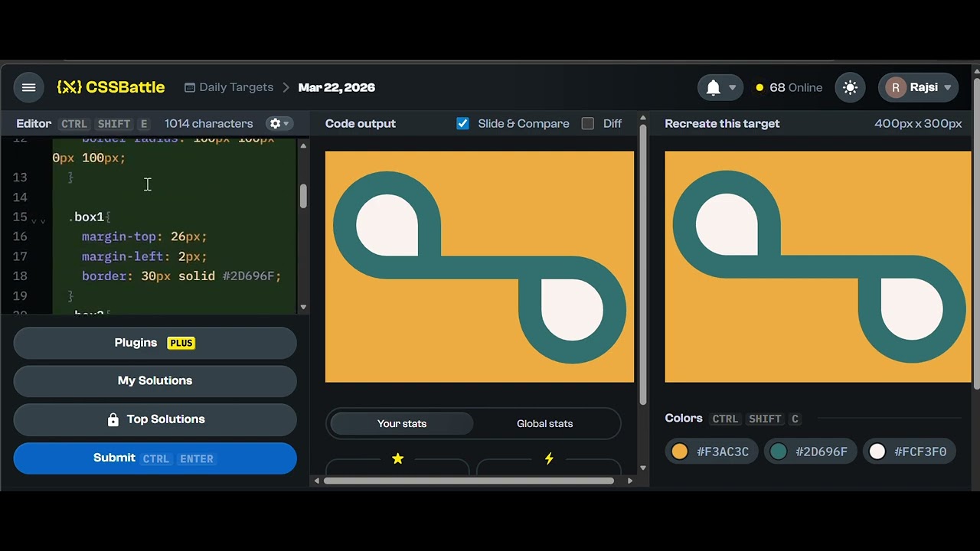Enable the Diff checkbox
Screen dimensions: 980x551
click(587, 123)
